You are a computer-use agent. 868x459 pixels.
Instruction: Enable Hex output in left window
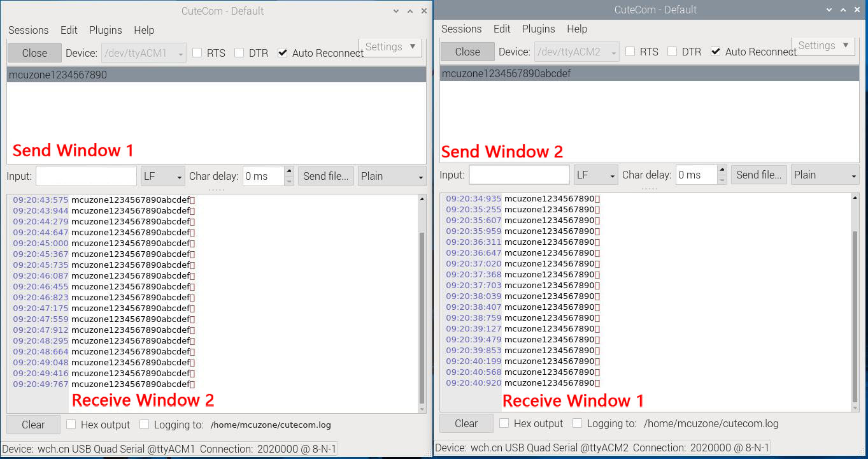click(x=71, y=425)
